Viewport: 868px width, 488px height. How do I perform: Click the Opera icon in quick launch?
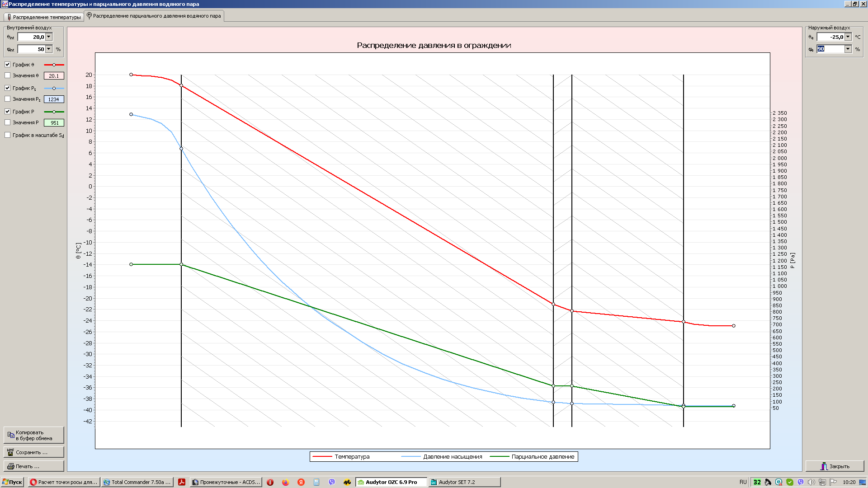pos(270,482)
